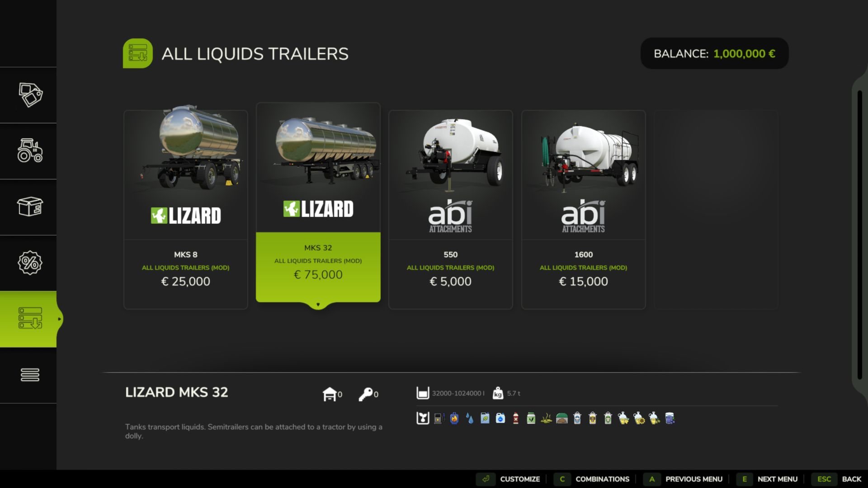Open the objects box category
This screenshot has height=488, width=868.
(30, 206)
